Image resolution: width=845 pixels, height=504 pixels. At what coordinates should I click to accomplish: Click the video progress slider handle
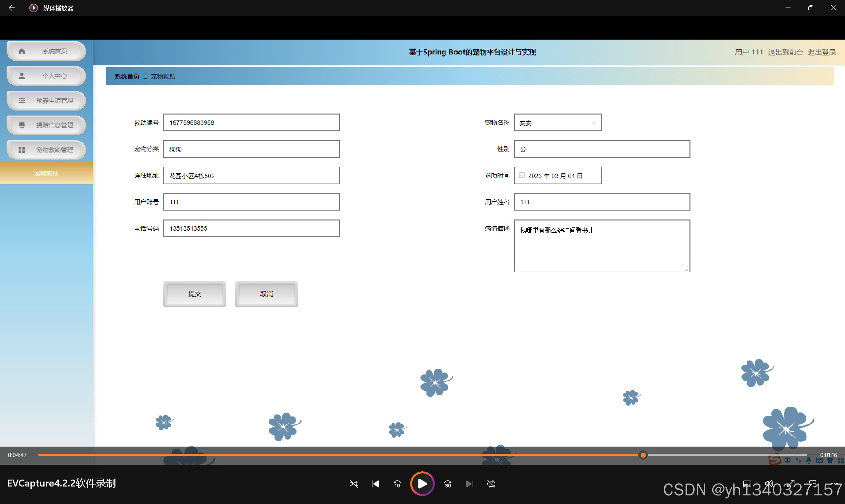click(643, 455)
